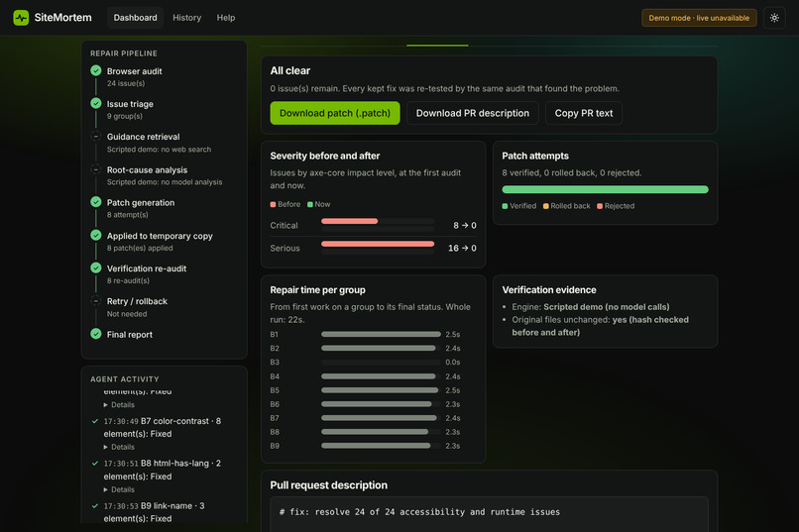Image resolution: width=799 pixels, height=532 pixels.
Task: Click the Issue triage green check icon
Action: point(96,103)
